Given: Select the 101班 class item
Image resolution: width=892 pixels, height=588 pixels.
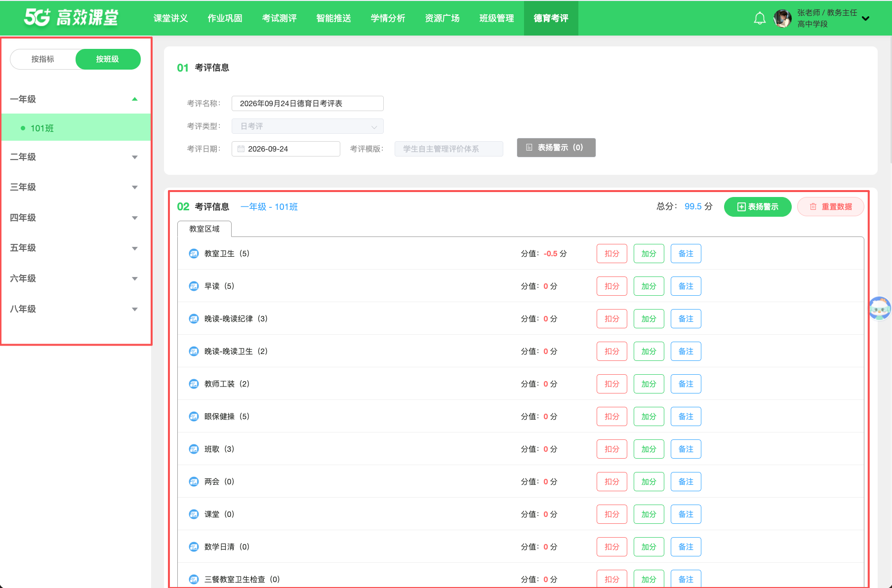Looking at the screenshot, I should point(76,128).
